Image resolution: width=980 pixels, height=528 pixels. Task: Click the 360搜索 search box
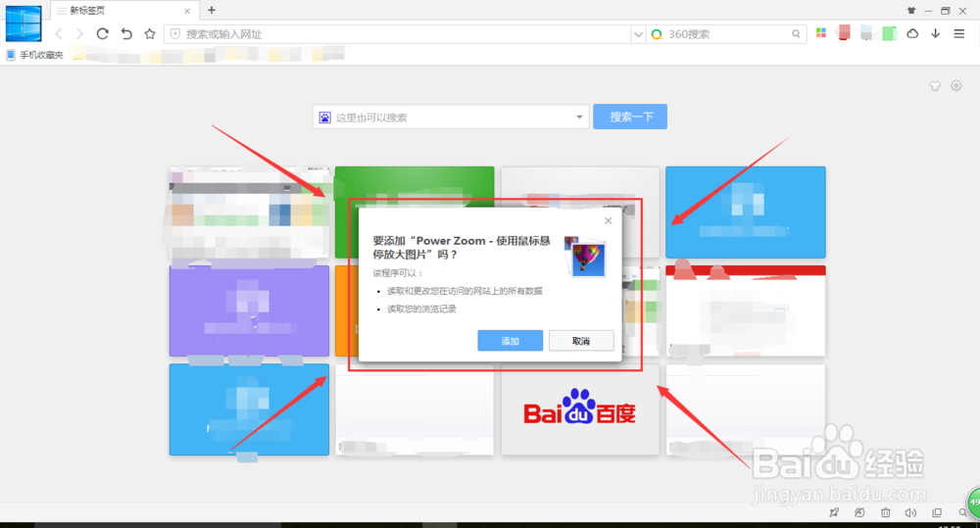point(726,33)
